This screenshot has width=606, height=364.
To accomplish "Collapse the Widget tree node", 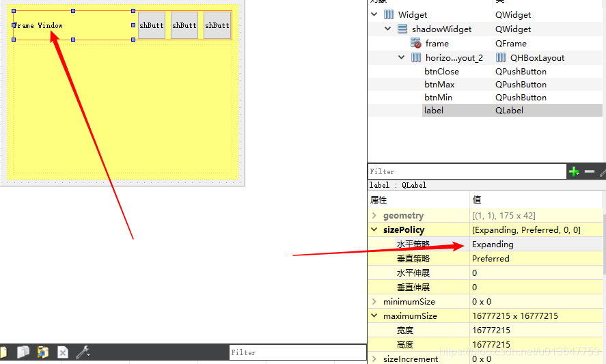I will [374, 14].
